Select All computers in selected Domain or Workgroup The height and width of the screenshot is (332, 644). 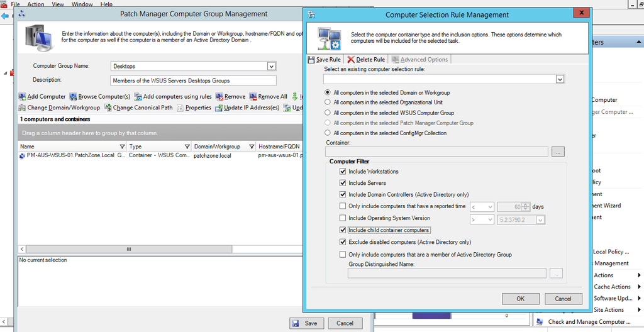pos(327,92)
